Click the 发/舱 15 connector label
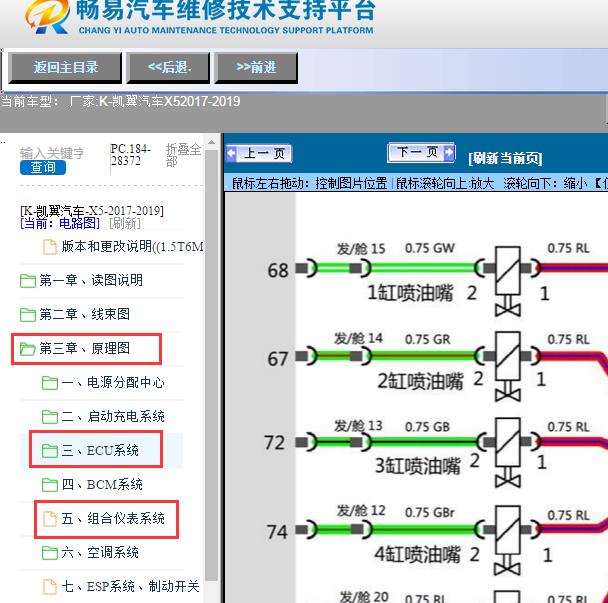Image resolution: width=608 pixels, height=603 pixels. pyautogui.click(x=361, y=249)
